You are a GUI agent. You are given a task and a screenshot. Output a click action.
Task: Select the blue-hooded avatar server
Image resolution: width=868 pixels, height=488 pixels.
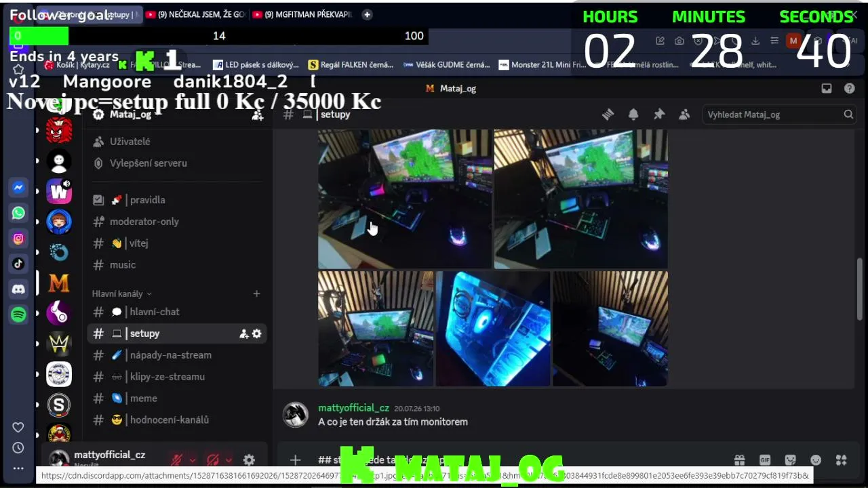59,222
